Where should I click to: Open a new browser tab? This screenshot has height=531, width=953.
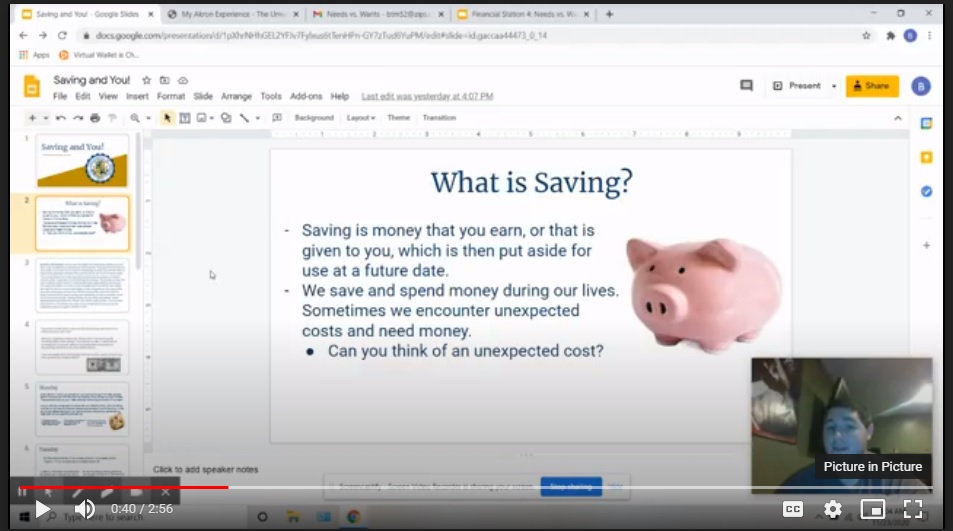pos(609,14)
